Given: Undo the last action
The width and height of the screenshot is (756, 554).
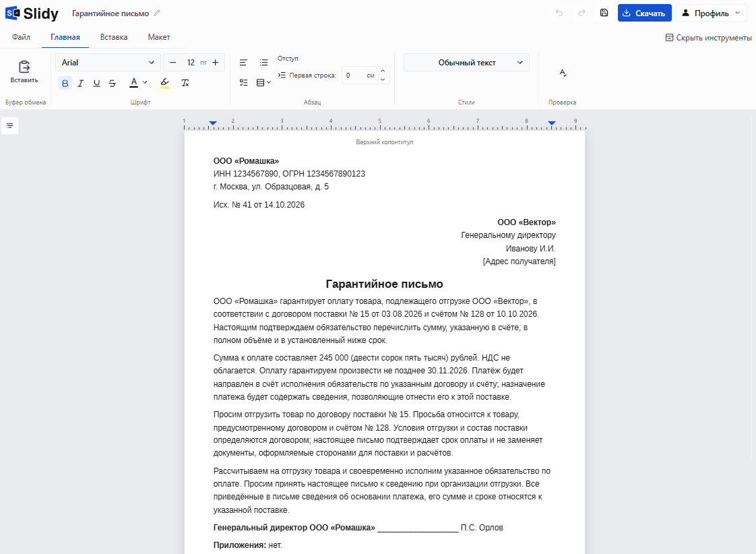Looking at the screenshot, I should [x=559, y=13].
